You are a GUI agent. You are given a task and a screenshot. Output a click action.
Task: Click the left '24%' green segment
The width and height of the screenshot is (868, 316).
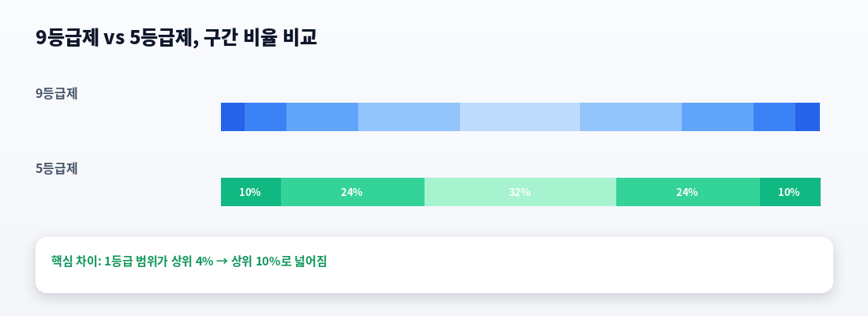click(353, 192)
